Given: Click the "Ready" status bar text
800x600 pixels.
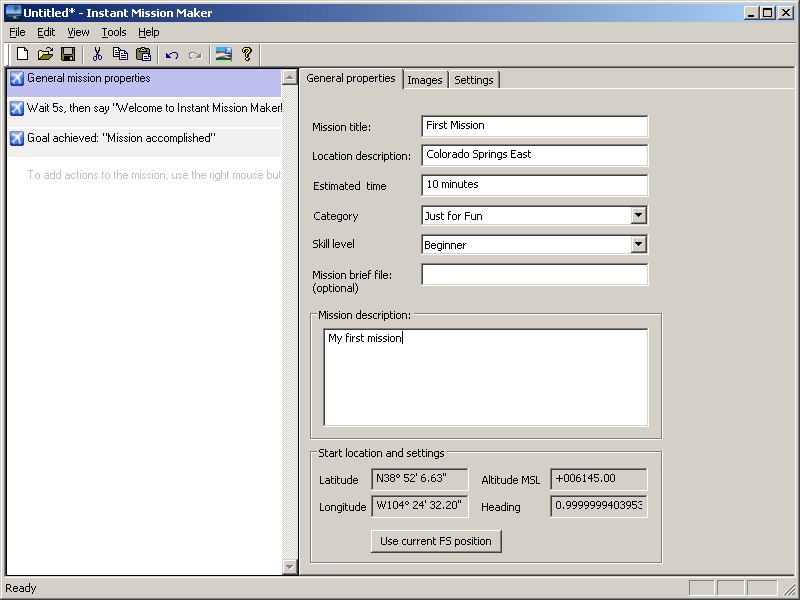Looking at the screenshot, I should click(x=21, y=588).
